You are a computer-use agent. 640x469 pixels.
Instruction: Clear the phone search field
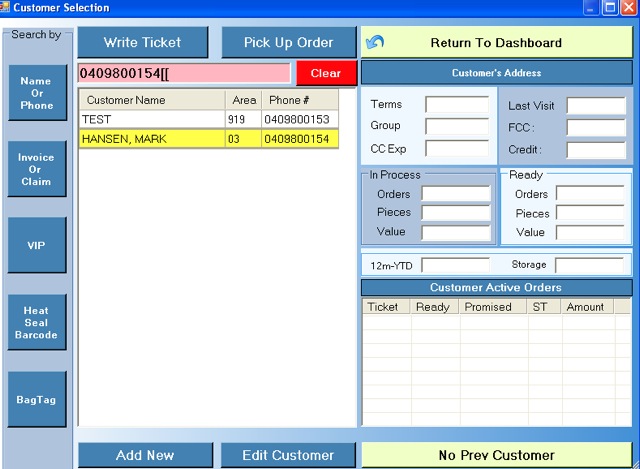(x=326, y=73)
